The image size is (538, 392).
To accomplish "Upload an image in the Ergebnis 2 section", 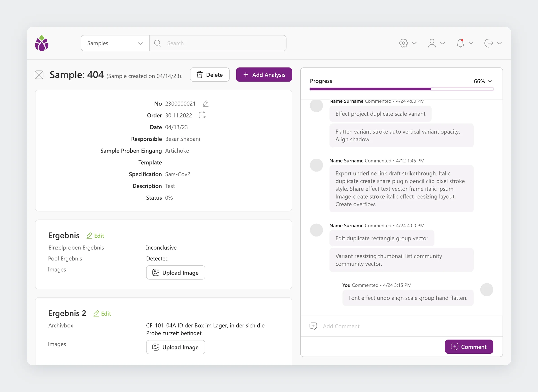I will point(176,347).
